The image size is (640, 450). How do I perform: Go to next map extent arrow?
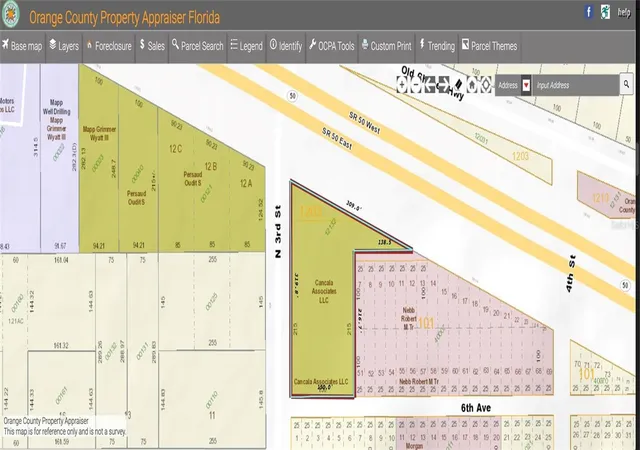[443, 85]
